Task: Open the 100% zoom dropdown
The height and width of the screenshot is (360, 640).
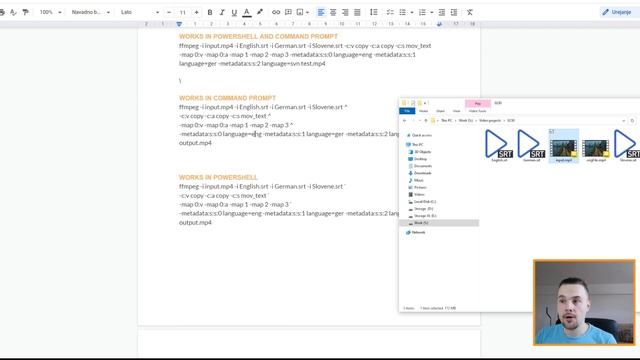Action: click(51, 12)
